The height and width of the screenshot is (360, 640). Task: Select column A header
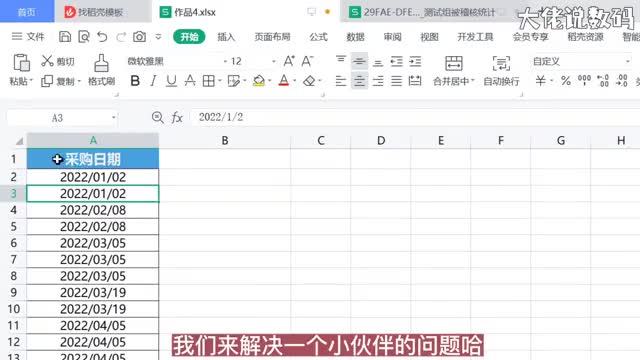click(x=93, y=140)
